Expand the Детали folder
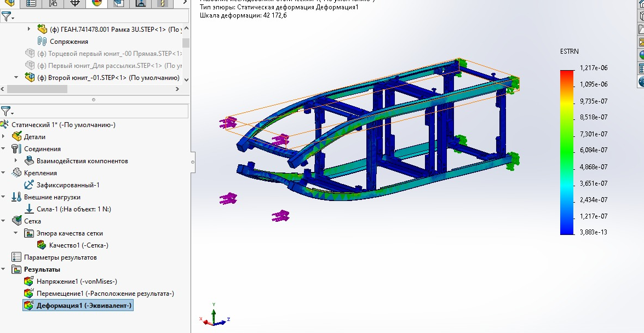Viewport: 644px width, 333px height. (x=4, y=136)
